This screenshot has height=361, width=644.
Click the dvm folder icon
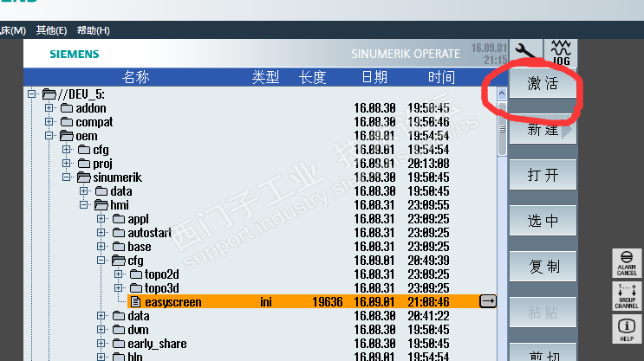(x=119, y=330)
